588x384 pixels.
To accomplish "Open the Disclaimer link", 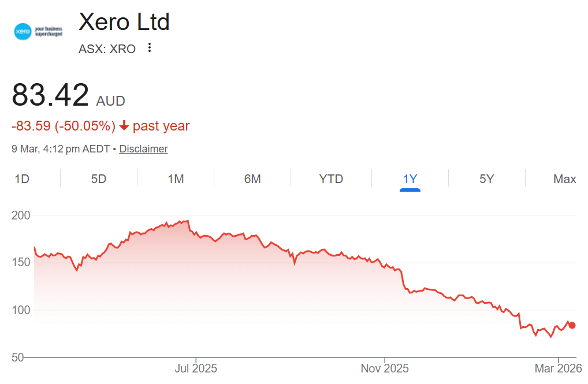I will coord(143,149).
